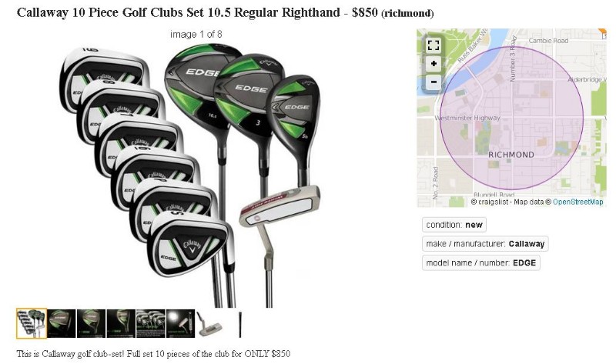Select the sixth thumbnail of putter on black
Image resolution: width=616 pixels, height=364 pixels.
click(181, 323)
